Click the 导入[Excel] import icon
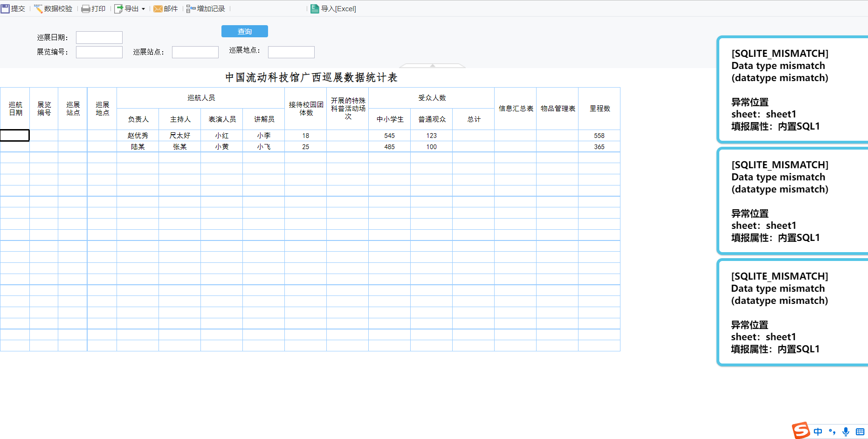Viewport: 868px width, 439px height. [315, 9]
